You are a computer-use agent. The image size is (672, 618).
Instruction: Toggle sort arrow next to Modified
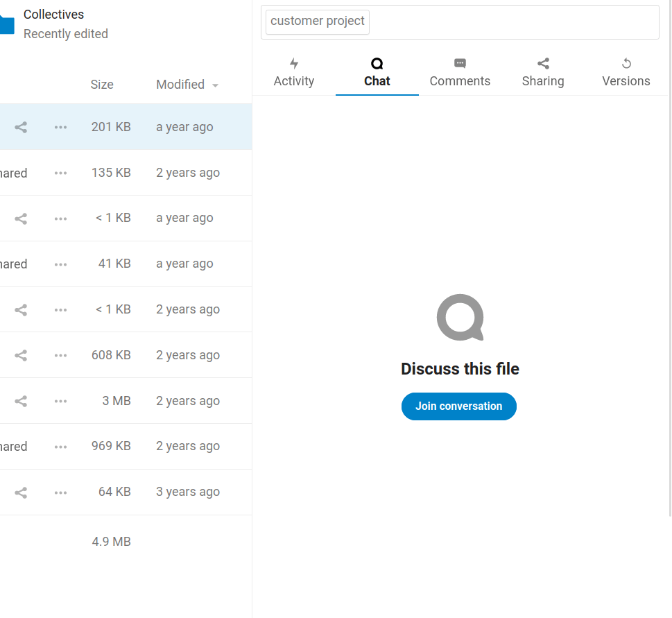(215, 85)
